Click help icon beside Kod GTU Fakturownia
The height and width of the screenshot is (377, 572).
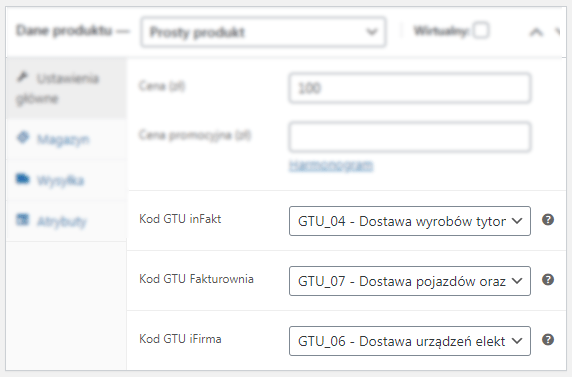[x=548, y=280]
